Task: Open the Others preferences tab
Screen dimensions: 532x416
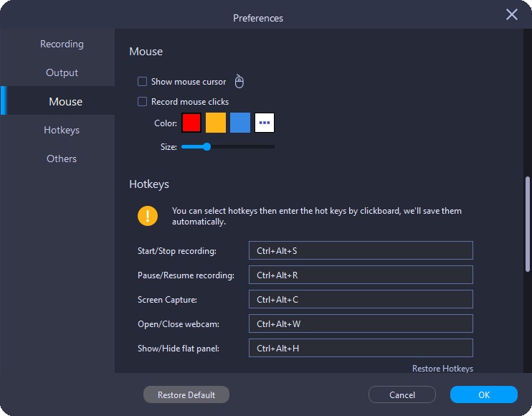Action: 62,159
